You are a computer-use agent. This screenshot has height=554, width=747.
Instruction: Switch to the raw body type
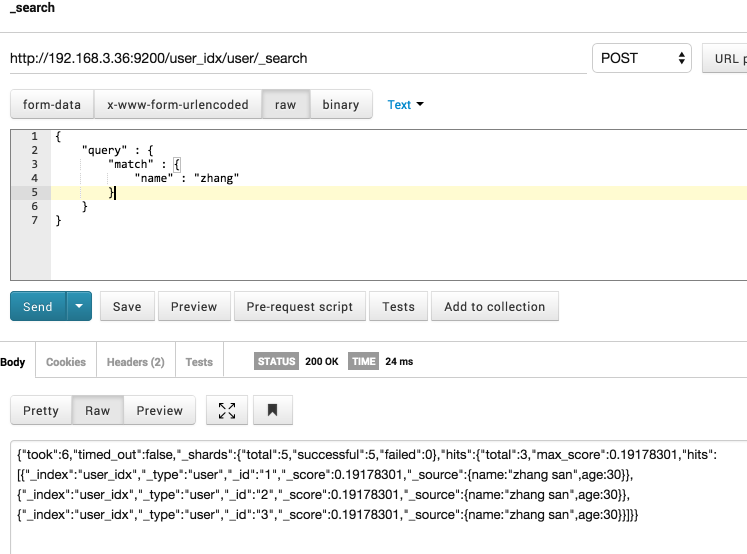(286, 104)
